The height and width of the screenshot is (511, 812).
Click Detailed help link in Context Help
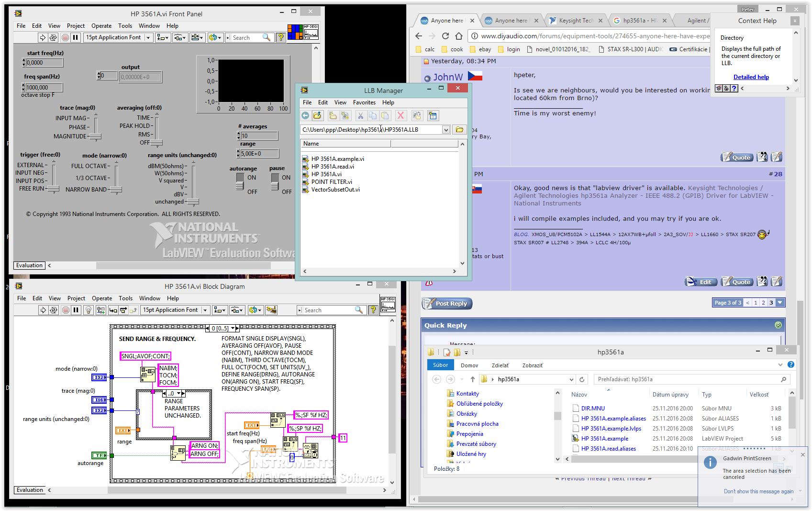coord(751,77)
